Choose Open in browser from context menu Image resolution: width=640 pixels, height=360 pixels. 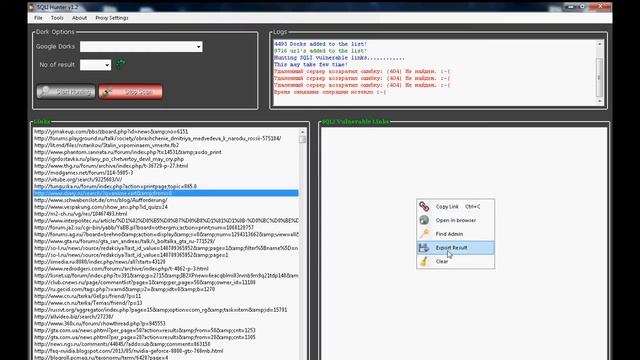456,220
